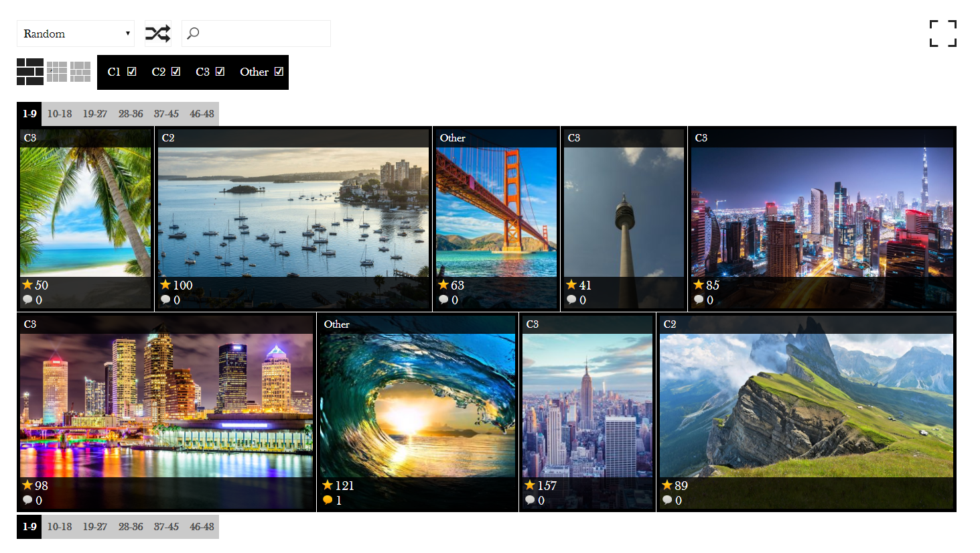The image size is (980, 553).
Task: Click the rating value 157
Action: [x=547, y=485]
